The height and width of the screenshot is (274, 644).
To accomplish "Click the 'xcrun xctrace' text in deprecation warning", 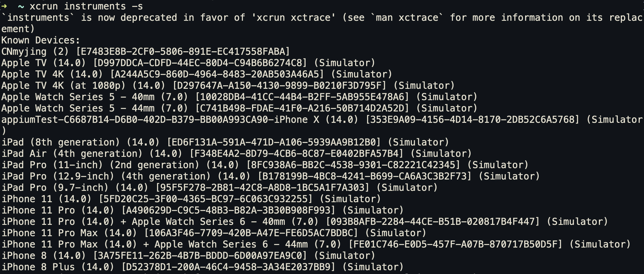I will pos(293,18).
